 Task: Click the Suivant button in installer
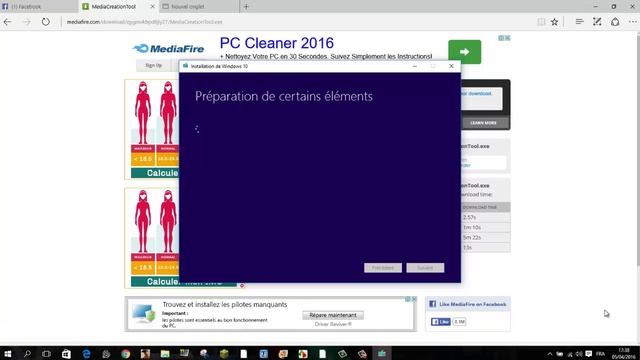tap(425, 268)
